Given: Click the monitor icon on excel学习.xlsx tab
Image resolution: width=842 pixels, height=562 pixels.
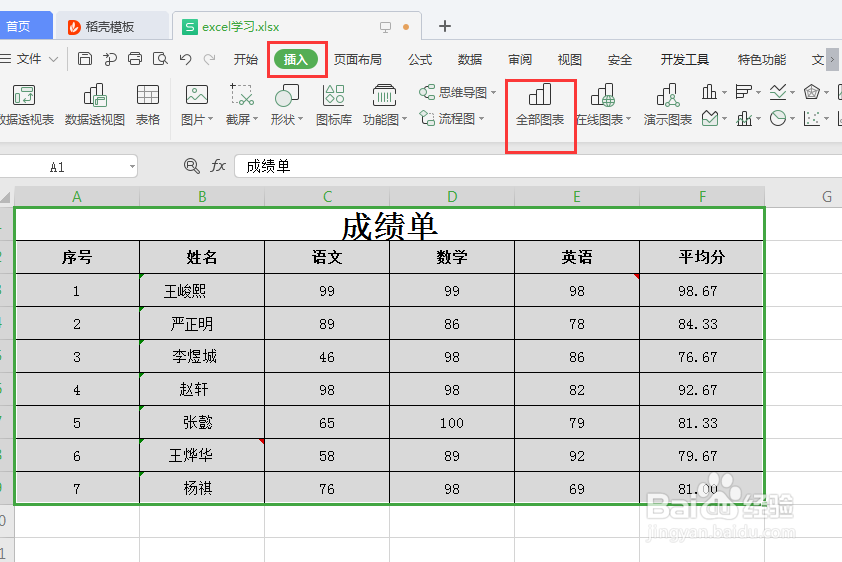Looking at the screenshot, I should tap(385, 27).
